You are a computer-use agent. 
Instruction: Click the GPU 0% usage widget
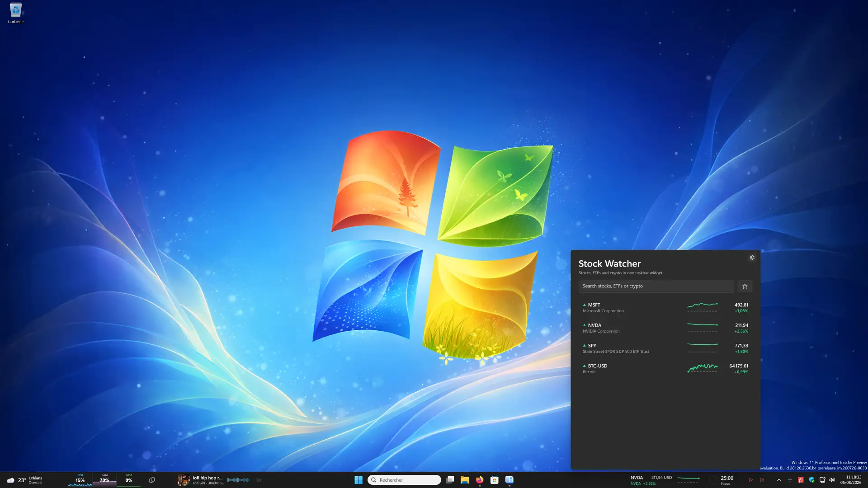click(x=129, y=480)
